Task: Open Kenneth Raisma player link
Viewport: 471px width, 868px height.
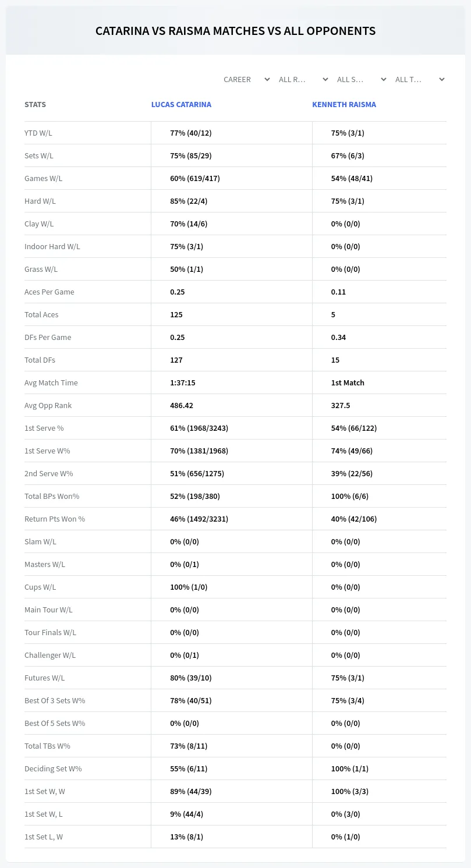Action: [x=344, y=105]
